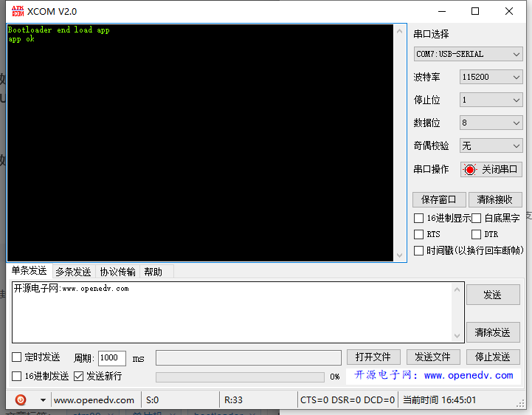Click the 发送 send button

[x=493, y=295]
